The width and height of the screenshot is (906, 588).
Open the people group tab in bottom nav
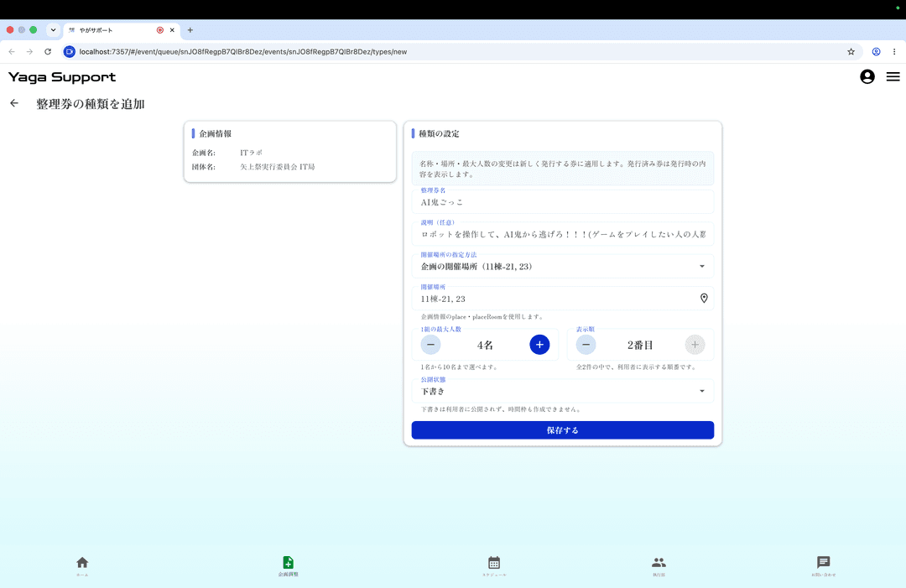[x=659, y=565]
